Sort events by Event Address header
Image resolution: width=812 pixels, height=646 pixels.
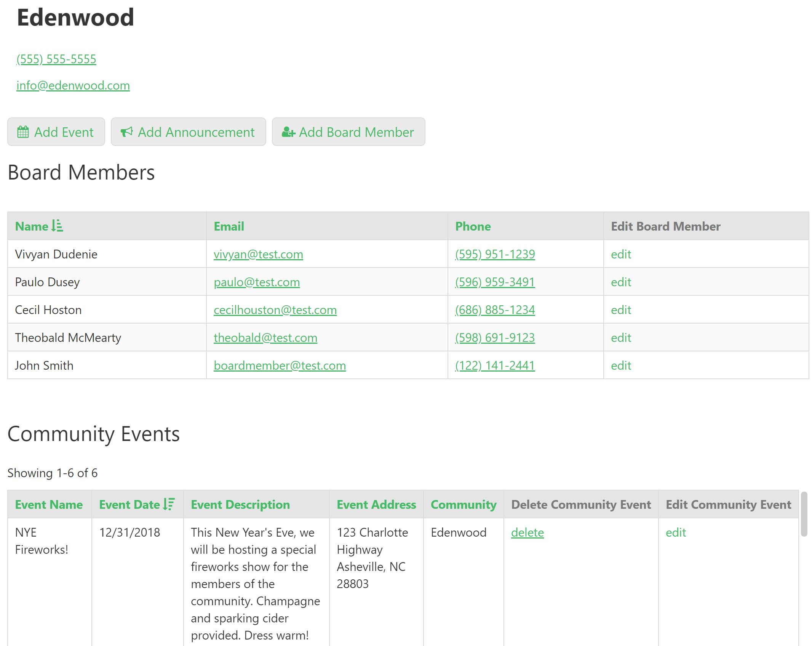point(376,504)
